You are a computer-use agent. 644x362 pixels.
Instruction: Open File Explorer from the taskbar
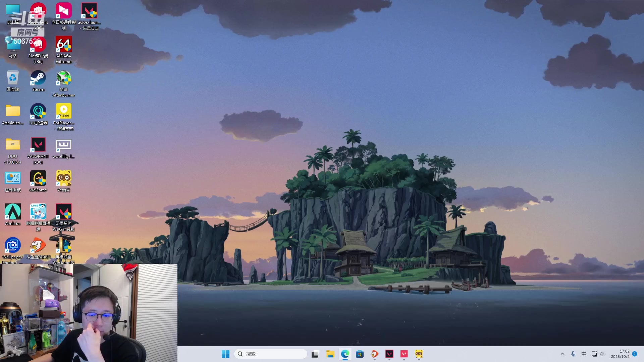pos(330,354)
